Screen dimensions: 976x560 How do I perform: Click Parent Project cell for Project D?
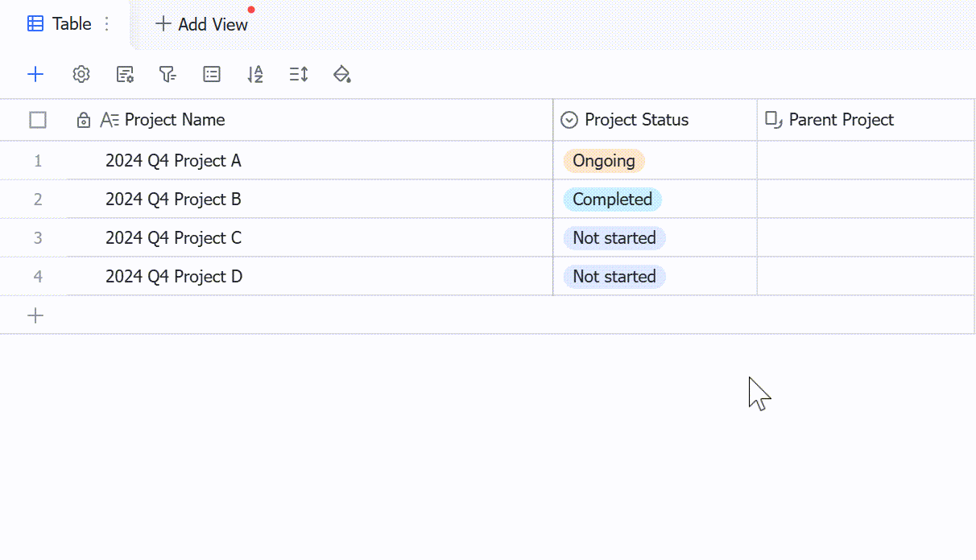pos(866,277)
